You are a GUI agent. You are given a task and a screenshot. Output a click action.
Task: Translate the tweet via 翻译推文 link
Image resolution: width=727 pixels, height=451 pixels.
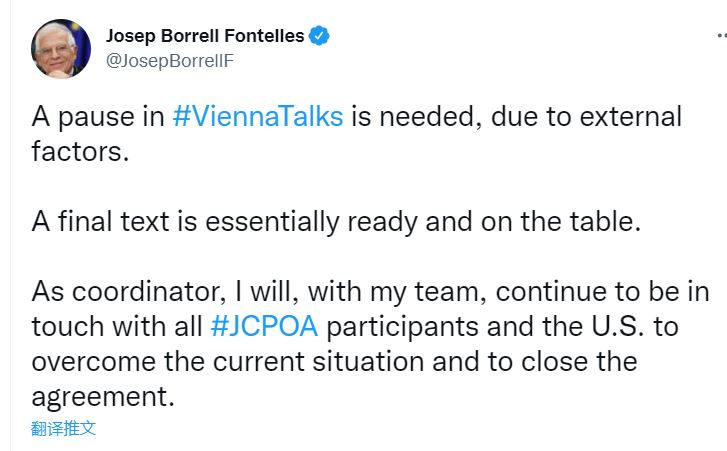pos(63,428)
